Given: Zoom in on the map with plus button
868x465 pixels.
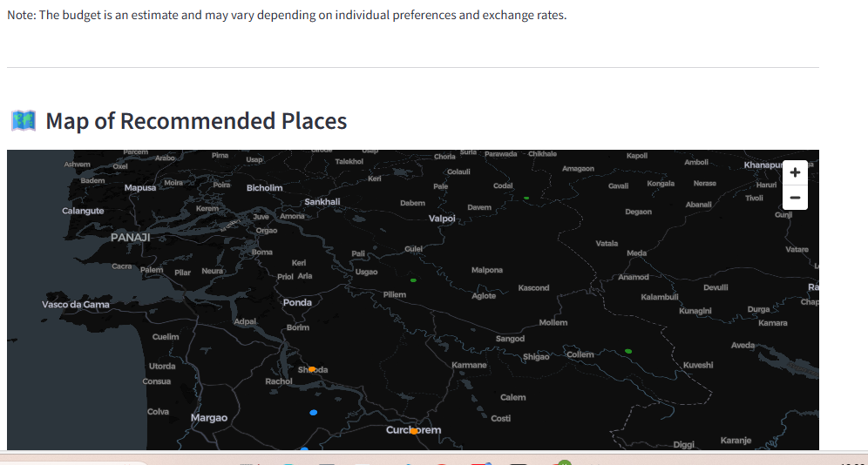Looking at the screenshot, I should point(794,172).
